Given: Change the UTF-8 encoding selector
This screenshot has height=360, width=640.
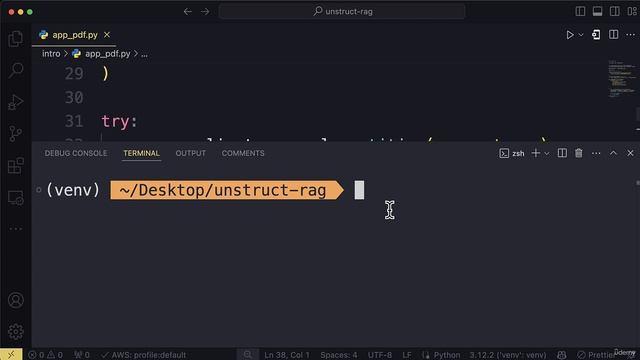Looking at the screenshot, I should (380, 355).
